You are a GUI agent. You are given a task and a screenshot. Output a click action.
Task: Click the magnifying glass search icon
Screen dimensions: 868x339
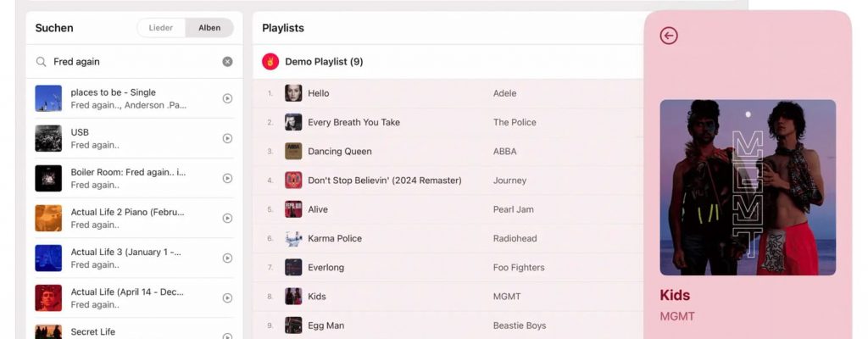(x=41, y=62)
